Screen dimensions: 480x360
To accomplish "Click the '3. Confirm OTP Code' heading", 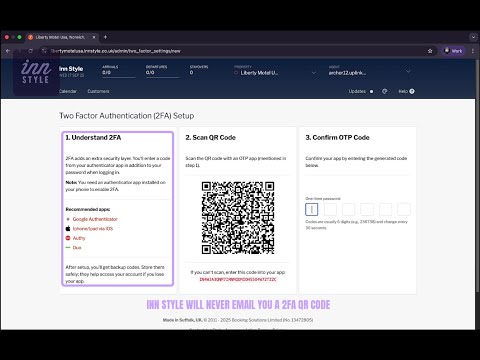I will click(x=337, y=138).
